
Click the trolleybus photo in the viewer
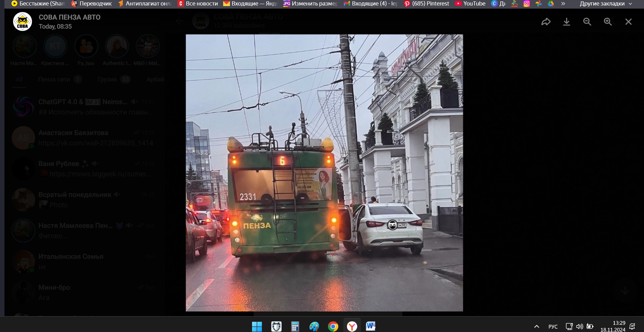pyautogui.click(x=324, y=173)
